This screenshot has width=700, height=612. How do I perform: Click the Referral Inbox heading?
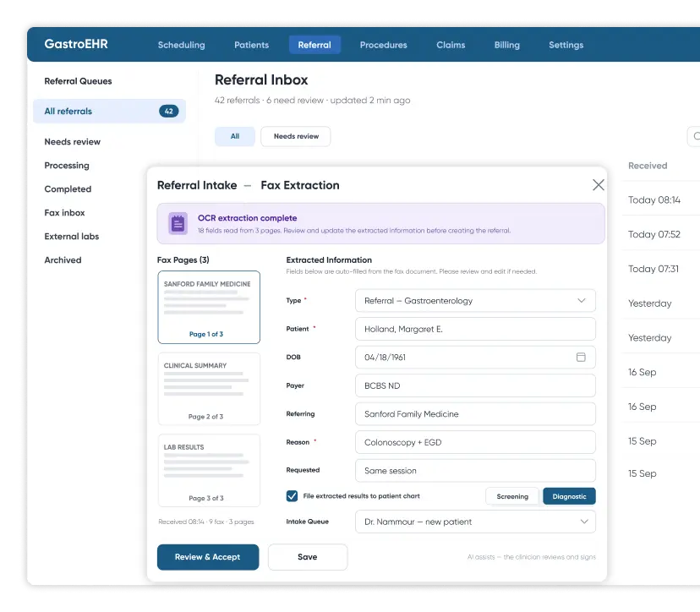[x=261, y=80]
